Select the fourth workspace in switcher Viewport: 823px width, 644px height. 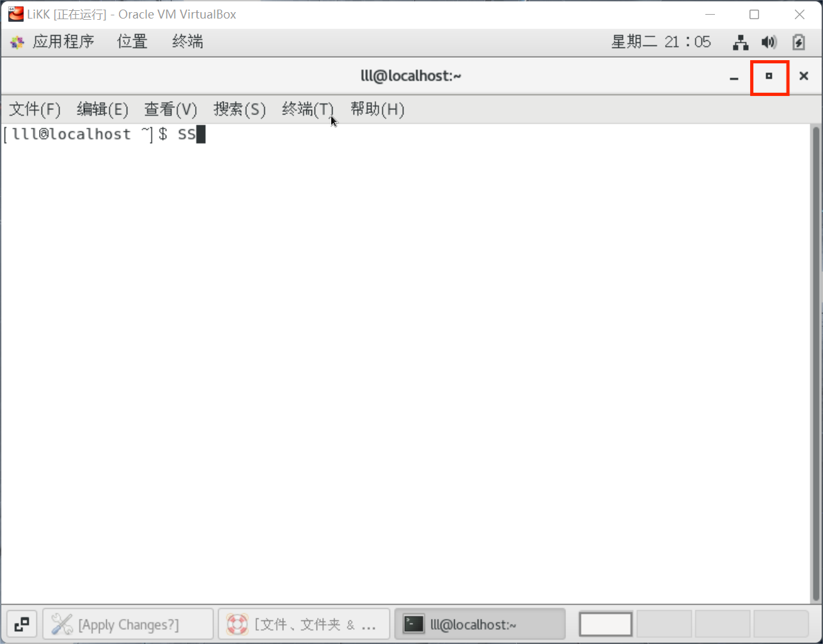781,624
